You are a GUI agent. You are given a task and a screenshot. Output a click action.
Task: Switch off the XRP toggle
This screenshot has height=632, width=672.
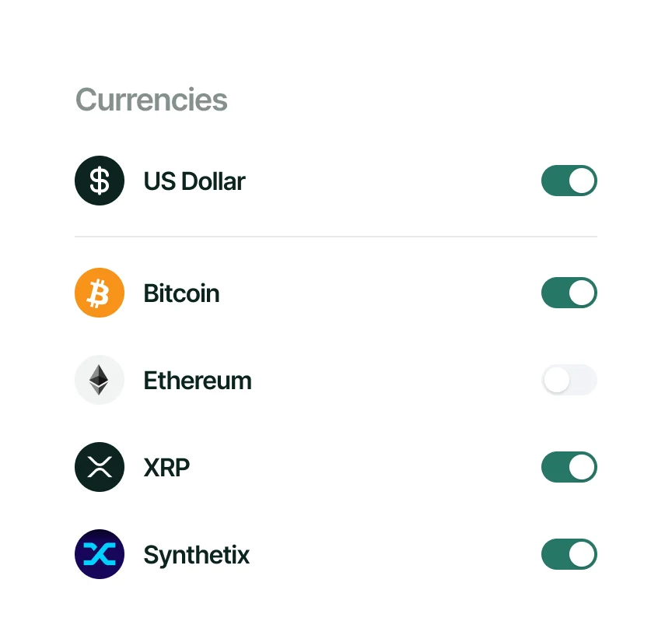(569, 467)
